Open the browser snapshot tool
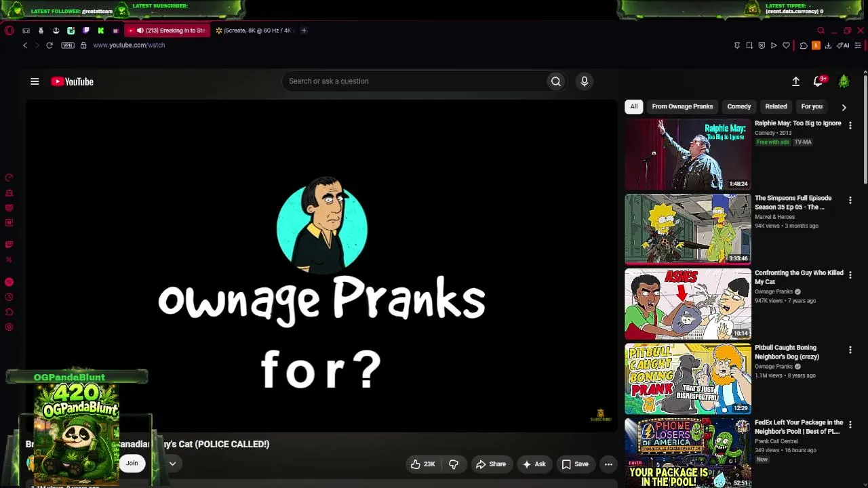 [749, 45]
